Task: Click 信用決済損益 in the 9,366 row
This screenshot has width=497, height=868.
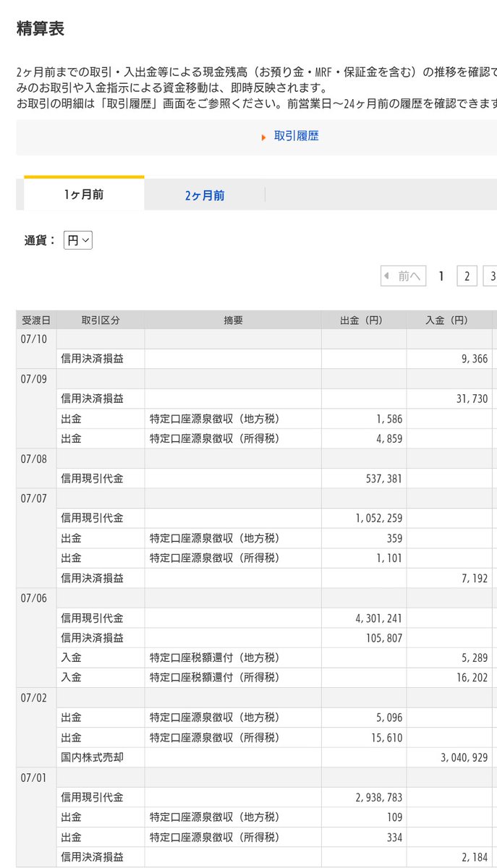Action: [x=93, y=358]
